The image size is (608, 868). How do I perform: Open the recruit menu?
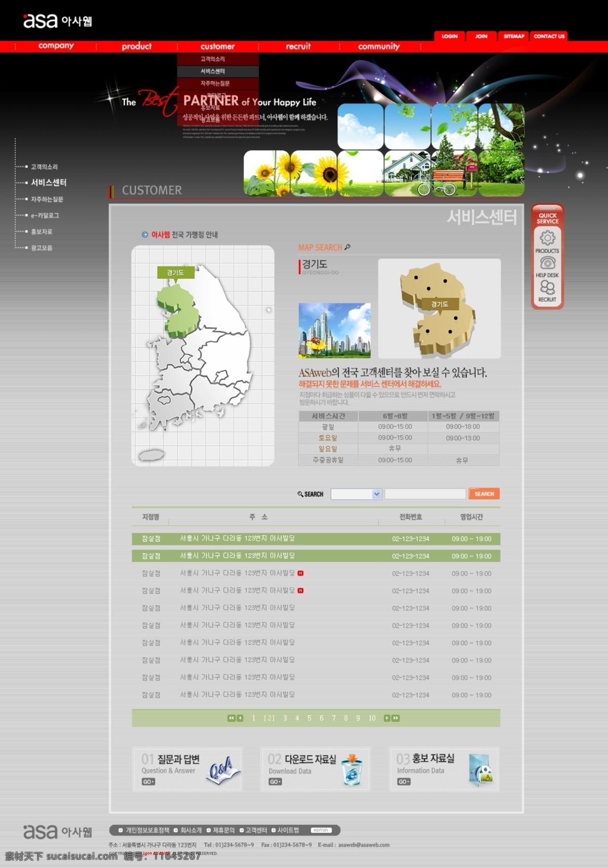click(298, 46)
